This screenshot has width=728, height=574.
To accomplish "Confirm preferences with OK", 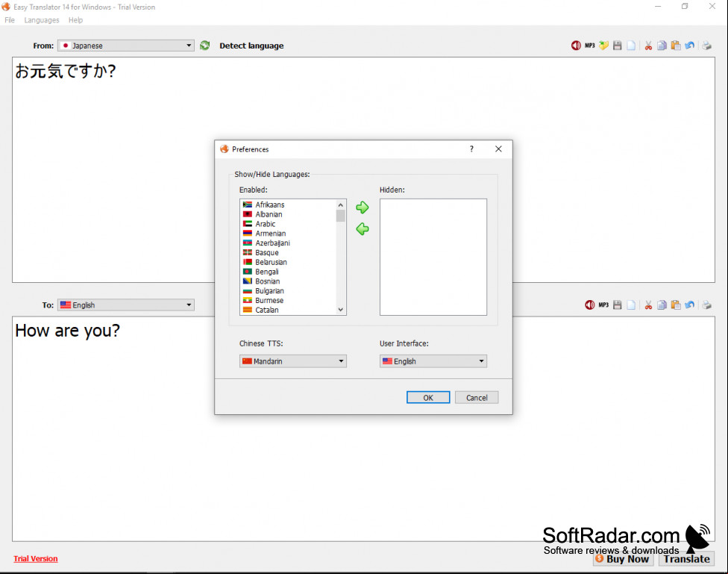I will (428, 397).
